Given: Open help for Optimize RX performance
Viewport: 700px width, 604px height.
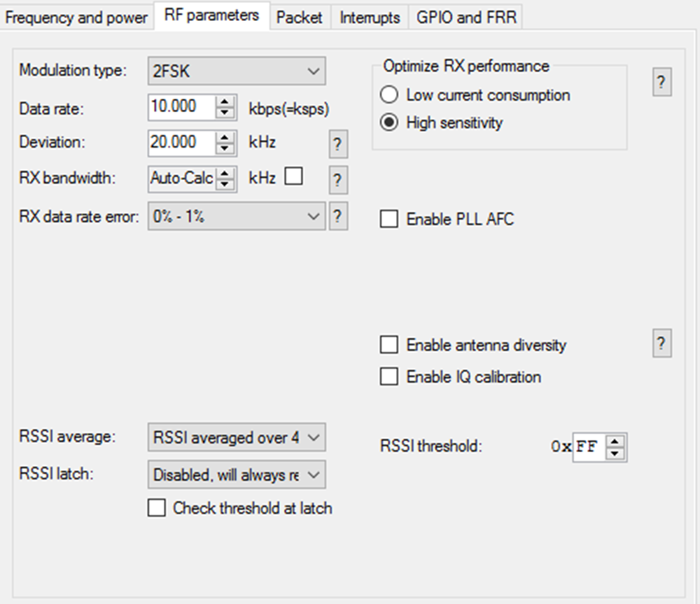Looking at the screenshot, I should (661, 83).
